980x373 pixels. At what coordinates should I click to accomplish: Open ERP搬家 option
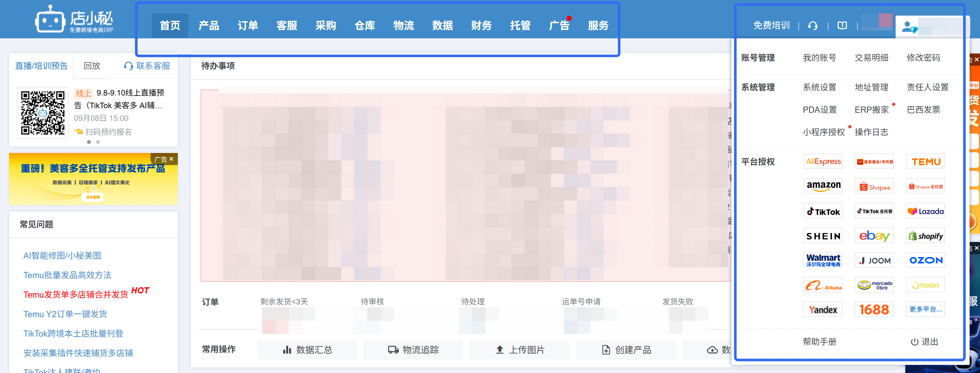click(x=872, y=110)
